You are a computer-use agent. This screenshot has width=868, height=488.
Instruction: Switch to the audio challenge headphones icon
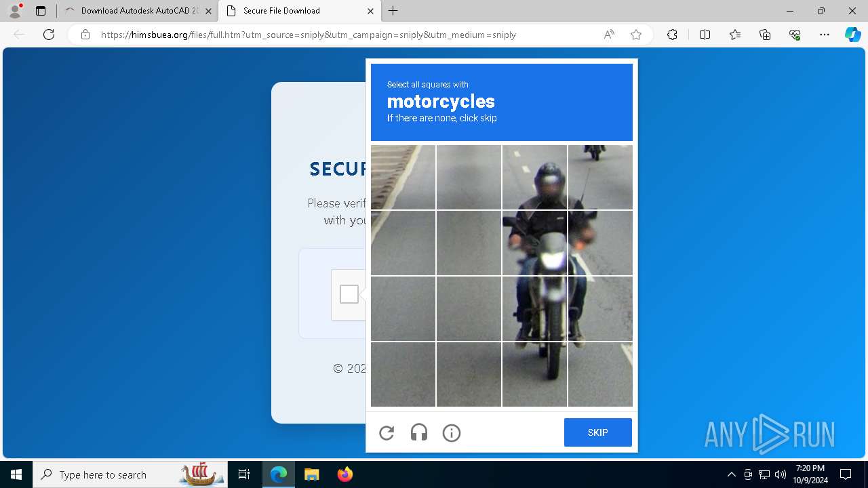point(419,433)
